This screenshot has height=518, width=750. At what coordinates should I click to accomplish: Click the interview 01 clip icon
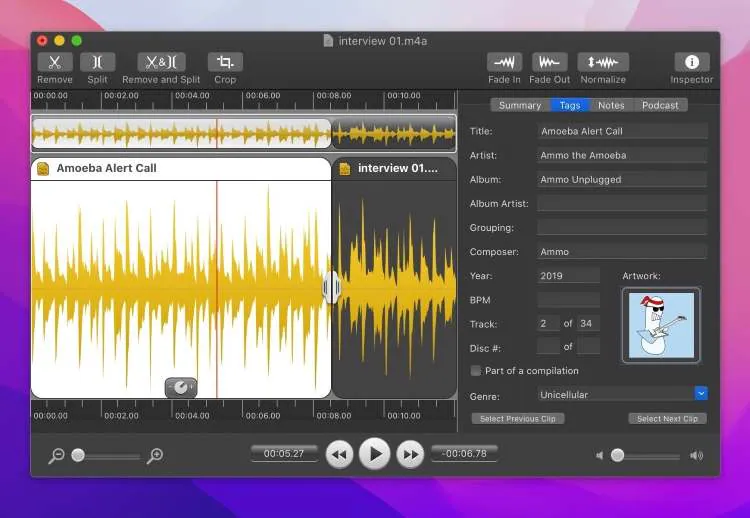click(x=345, y=168)
